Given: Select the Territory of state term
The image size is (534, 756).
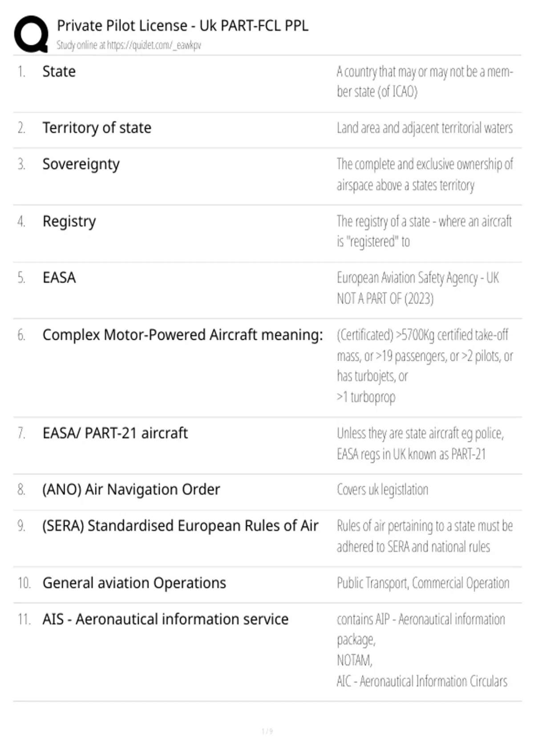Looking at the screenshot, I should 97,128.
